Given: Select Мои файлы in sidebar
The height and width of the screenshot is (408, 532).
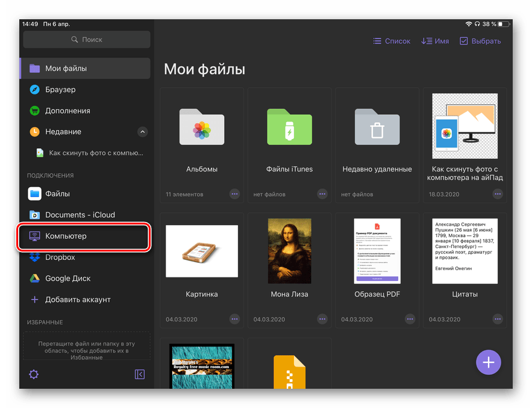Looking at the screenshot, I should pyautogui.click(x=86, y=69).
